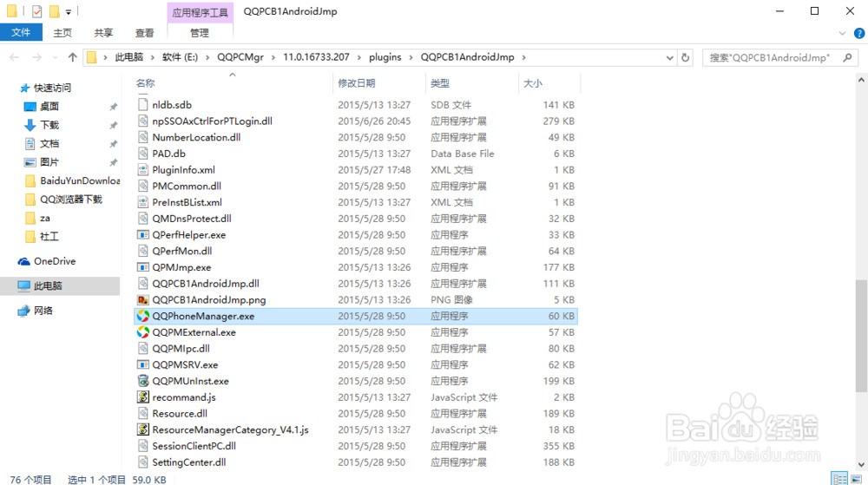Switch to the 查看 ribbon tab
Screen dimensions: 868x485
click(x=144, y=33)
